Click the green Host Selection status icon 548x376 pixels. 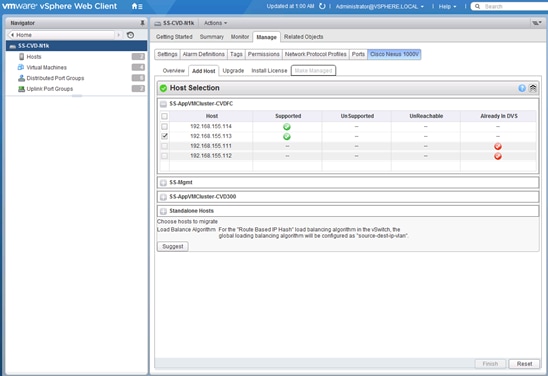click(x=163, y=88)
